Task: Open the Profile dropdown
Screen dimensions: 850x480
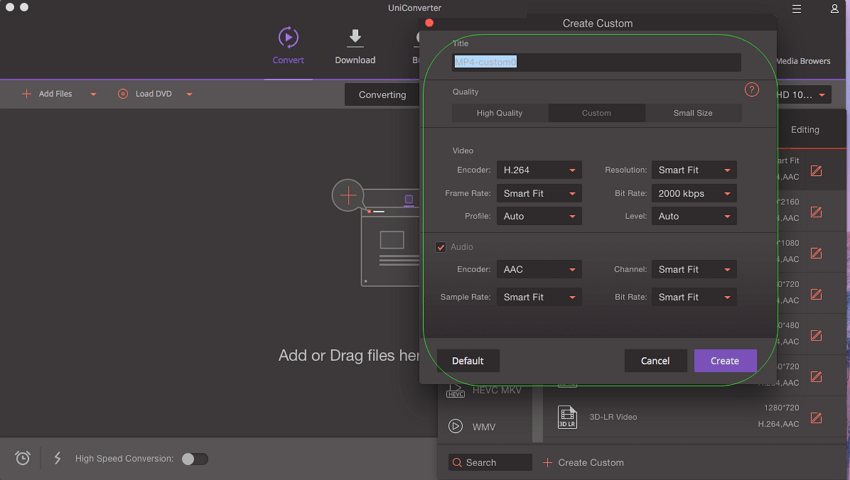Action: (x=539, y=216)
